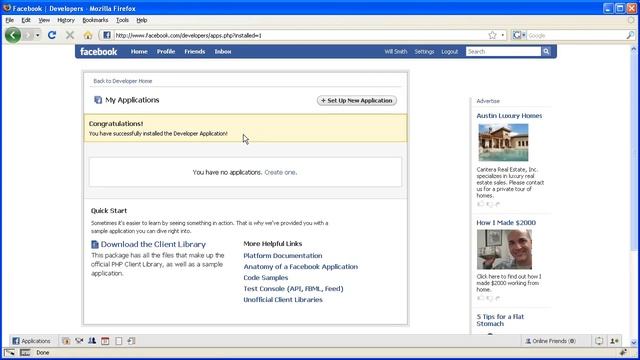The width and height of the screenshot is (640, 360).
Task: Open the Edit menu
Action: [x=26, y=20]
